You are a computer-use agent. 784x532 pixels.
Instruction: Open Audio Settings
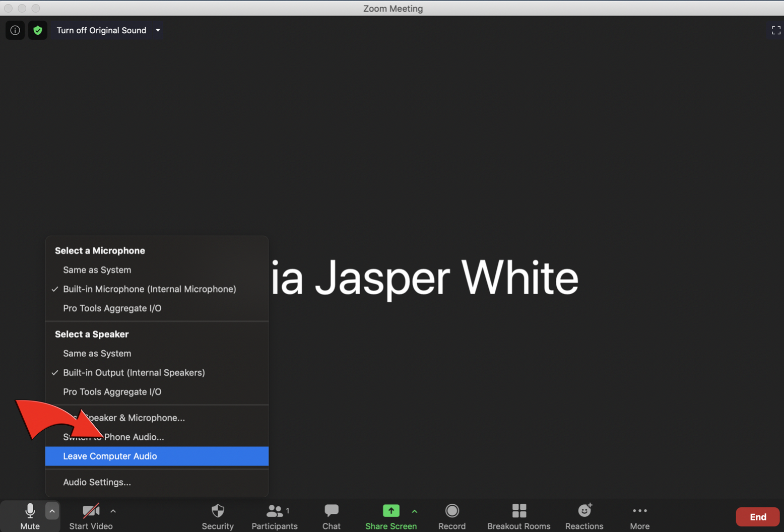(157, 482)
